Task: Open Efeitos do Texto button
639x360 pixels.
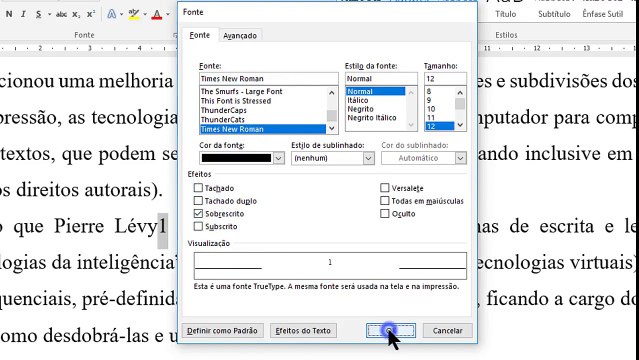Action: 303,331
